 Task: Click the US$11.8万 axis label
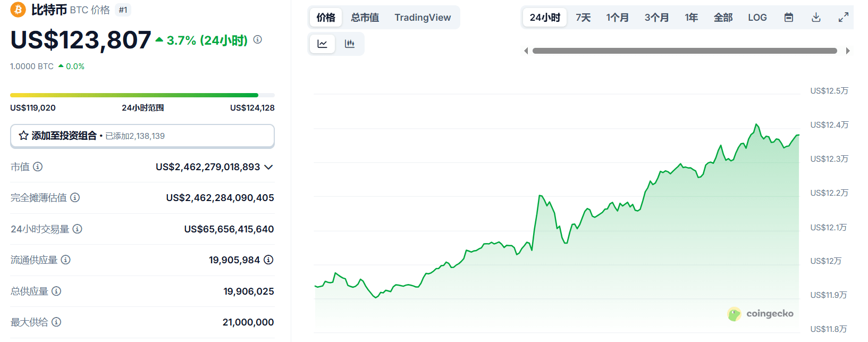pyautogui.click(x=829, y=329)
